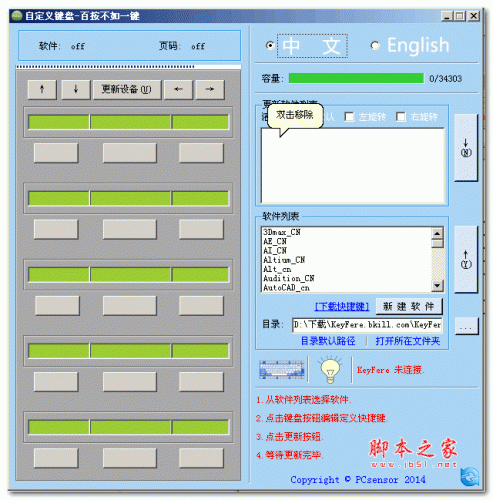Click the 更新设备 (U) button
The image size is (493, 500).
pos(127,89)
